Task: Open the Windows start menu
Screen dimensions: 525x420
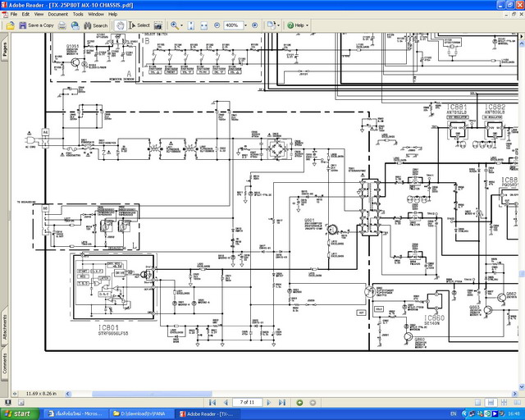Action: click(x=20, y=413)
